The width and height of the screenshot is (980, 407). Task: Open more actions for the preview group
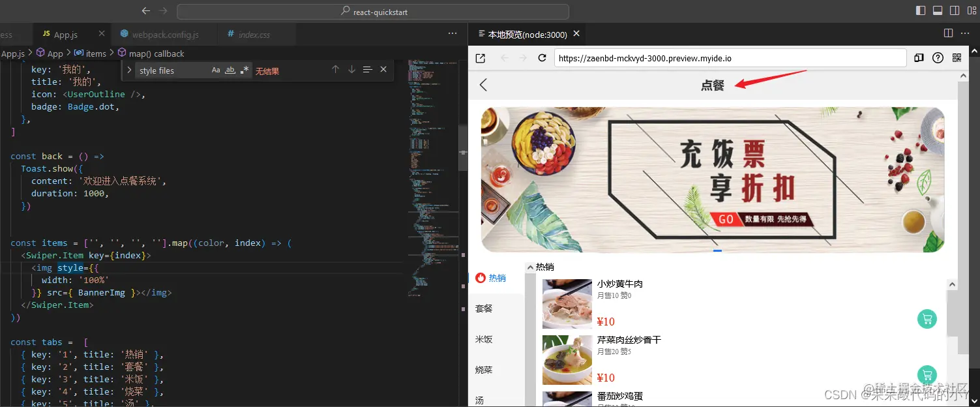click(x=966, y=33)
